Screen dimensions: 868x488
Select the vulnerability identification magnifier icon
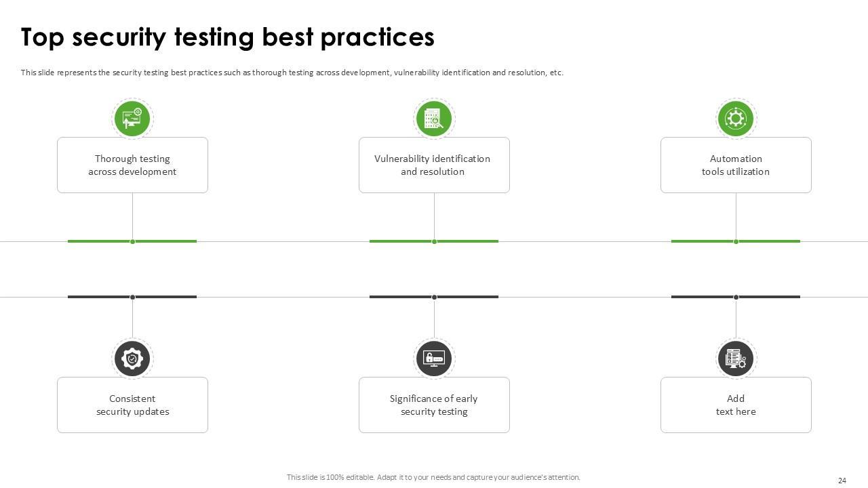coord(434,119)
